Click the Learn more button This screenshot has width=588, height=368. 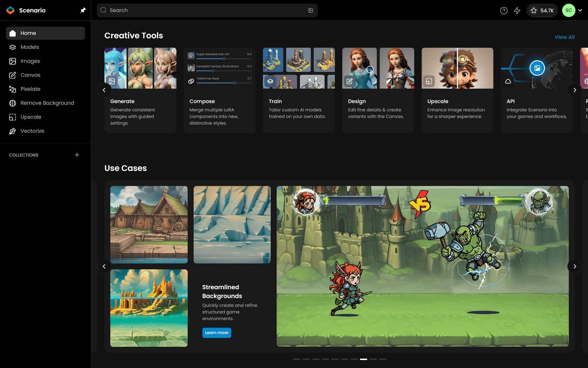tap(216, 333)
